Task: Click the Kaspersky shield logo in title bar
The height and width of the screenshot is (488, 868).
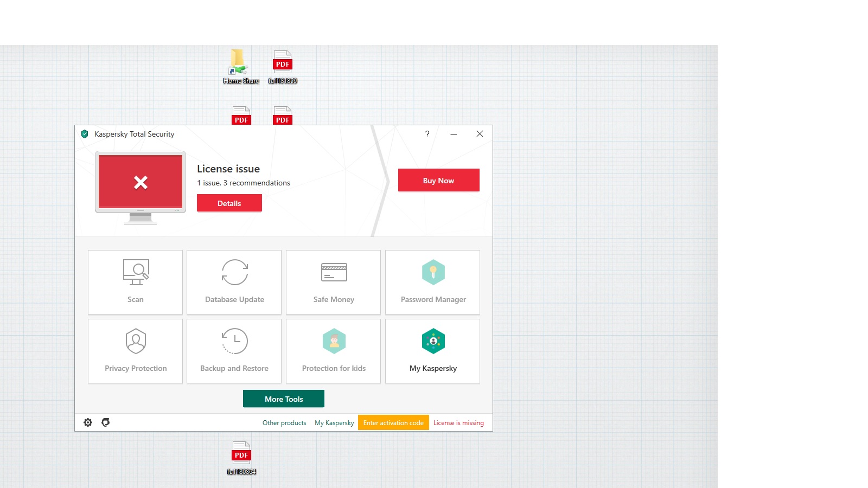Action: coord(85,134)
